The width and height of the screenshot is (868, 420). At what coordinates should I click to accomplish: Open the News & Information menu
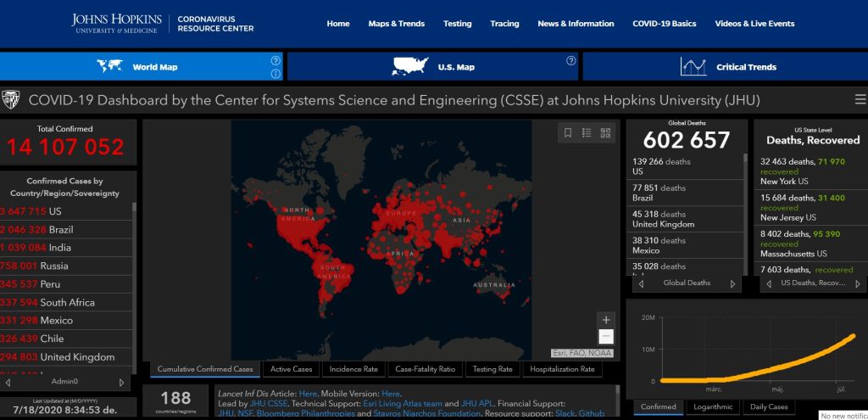(x=576, y=24)
